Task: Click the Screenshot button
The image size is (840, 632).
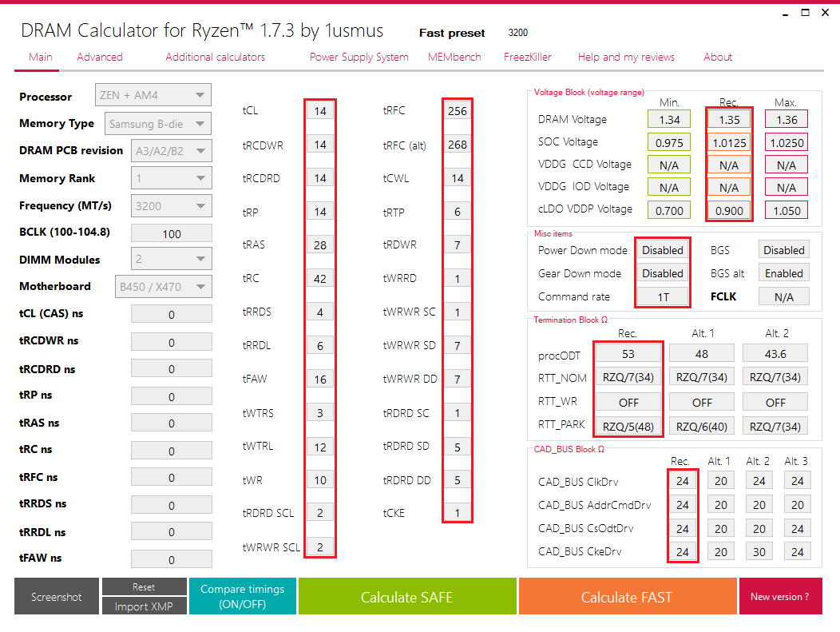Action: point(56,596)
